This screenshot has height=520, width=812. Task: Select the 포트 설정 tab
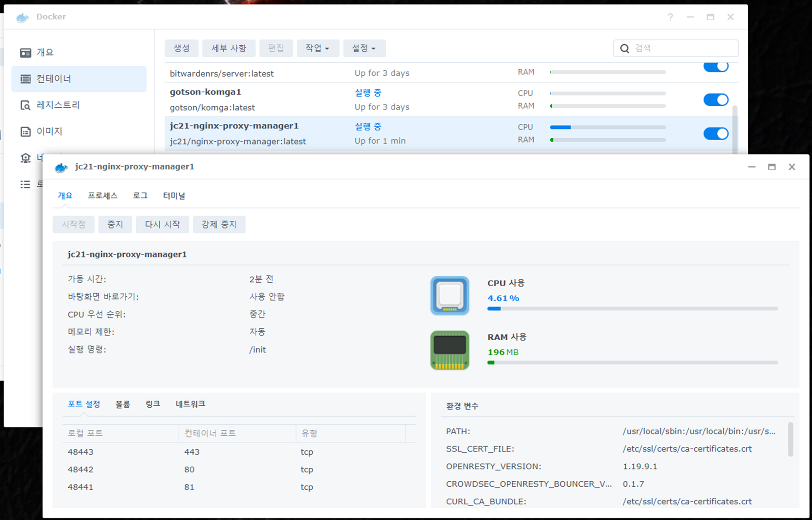[x=84, y=404]
